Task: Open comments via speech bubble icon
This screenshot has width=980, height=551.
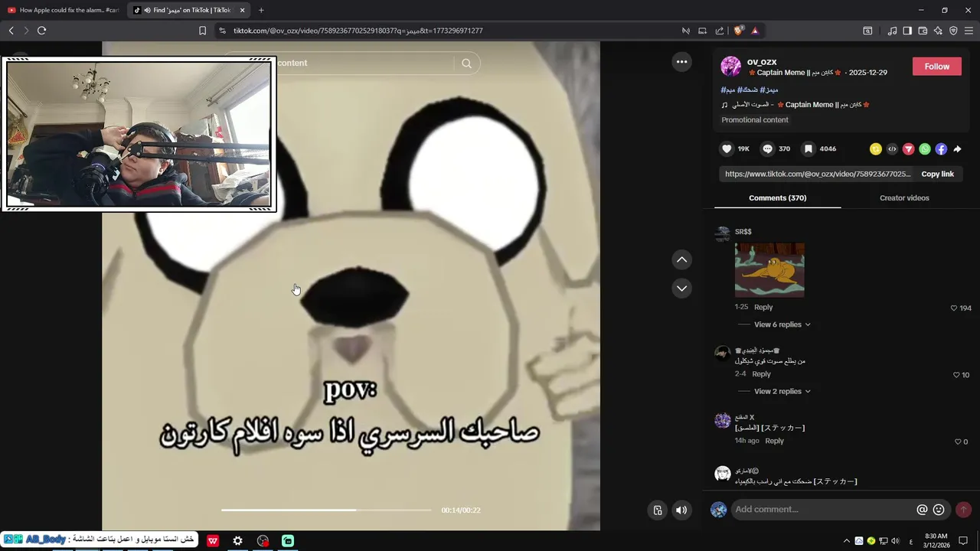Action: click(x=768, y=149)
